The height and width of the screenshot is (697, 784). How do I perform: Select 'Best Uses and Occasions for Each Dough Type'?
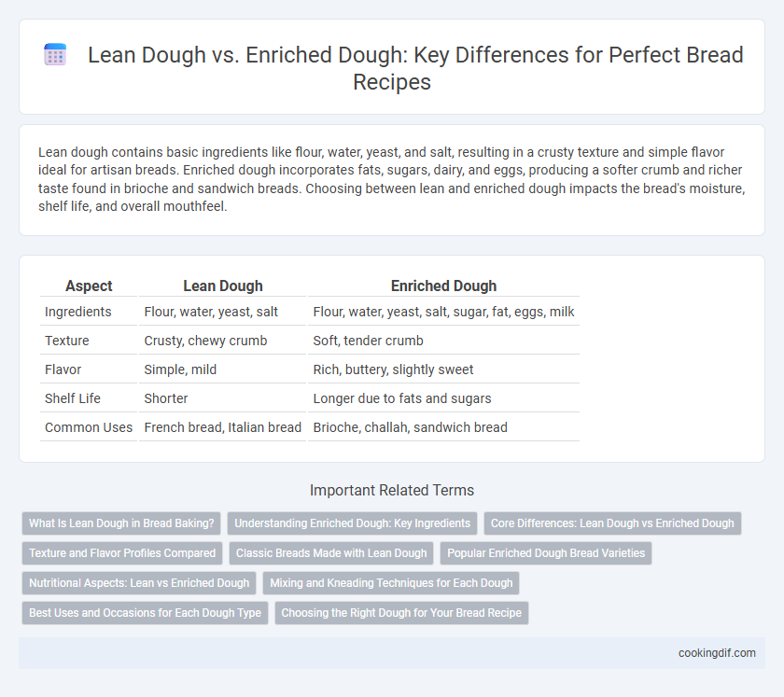[145, 613]
